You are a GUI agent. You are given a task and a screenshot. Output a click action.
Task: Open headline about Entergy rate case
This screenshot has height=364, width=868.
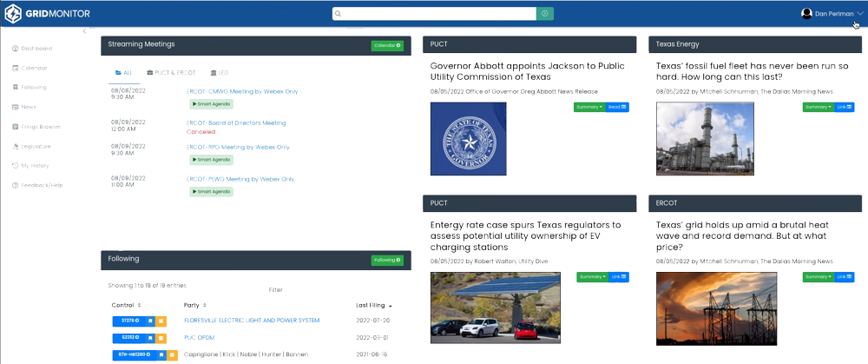point(525,236)
